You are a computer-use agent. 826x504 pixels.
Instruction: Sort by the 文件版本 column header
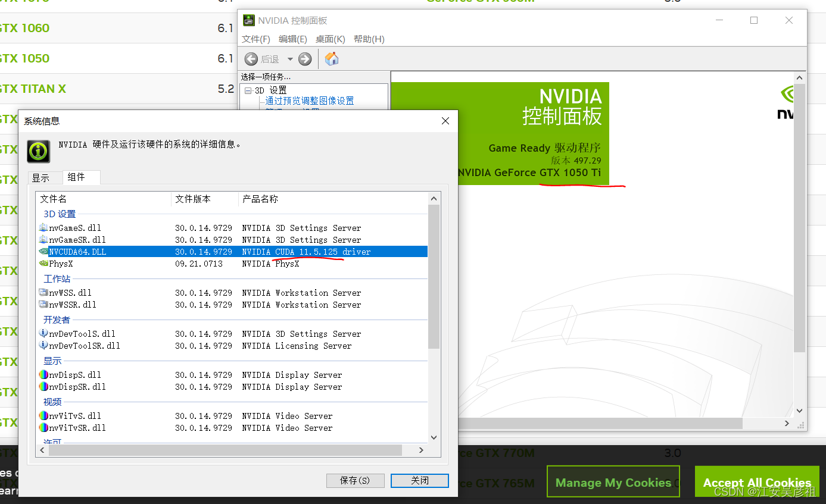pos(205,199)
